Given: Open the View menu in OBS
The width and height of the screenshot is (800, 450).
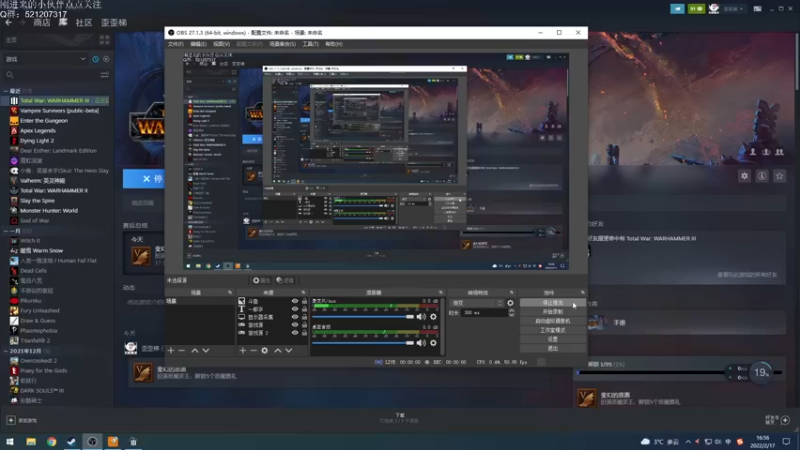Looking at the screenshot, I should tap(221, 44).
